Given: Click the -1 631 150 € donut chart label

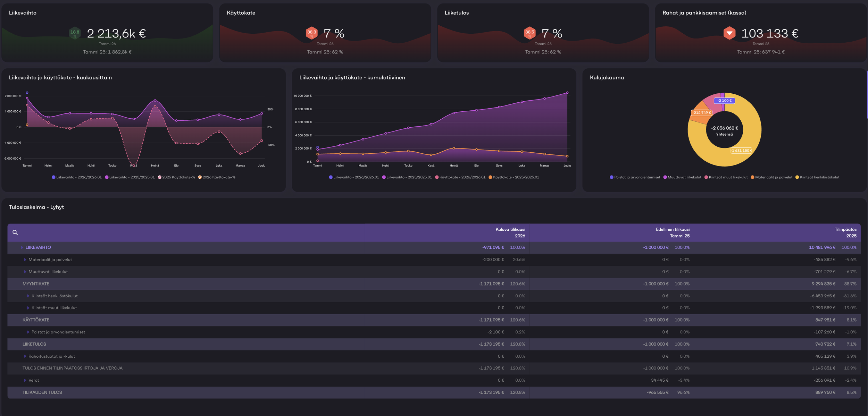Looking at the screenshot, I should (x=741, y=151).
